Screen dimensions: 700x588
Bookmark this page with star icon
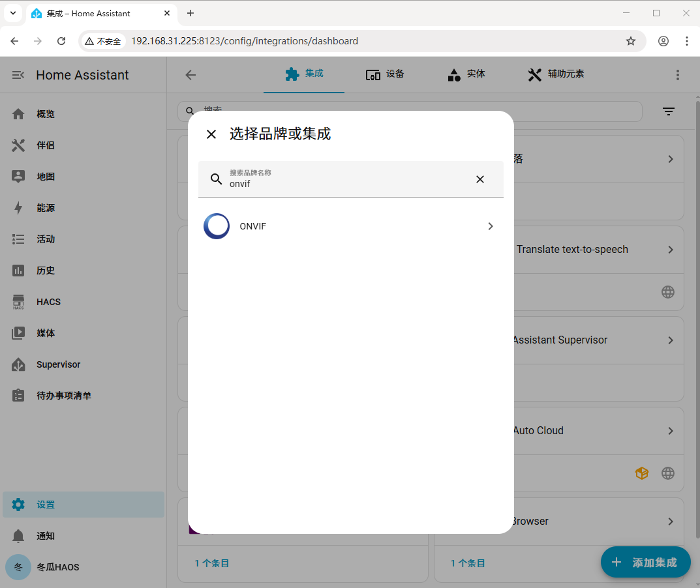pyautogui.click(x=630, y=41)
